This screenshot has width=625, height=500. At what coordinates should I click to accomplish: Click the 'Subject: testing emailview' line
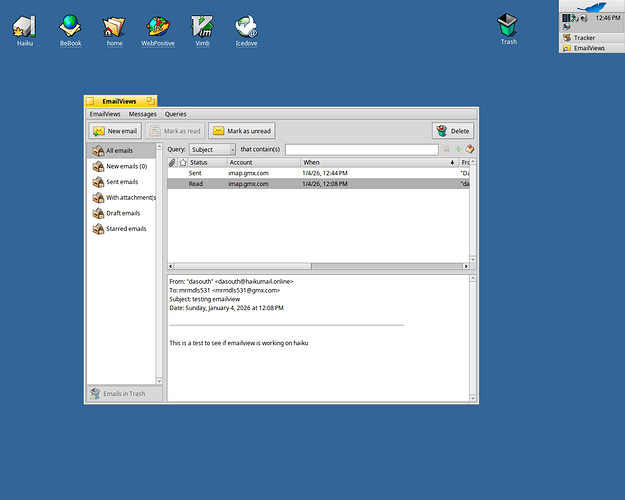tap(204, 299)
